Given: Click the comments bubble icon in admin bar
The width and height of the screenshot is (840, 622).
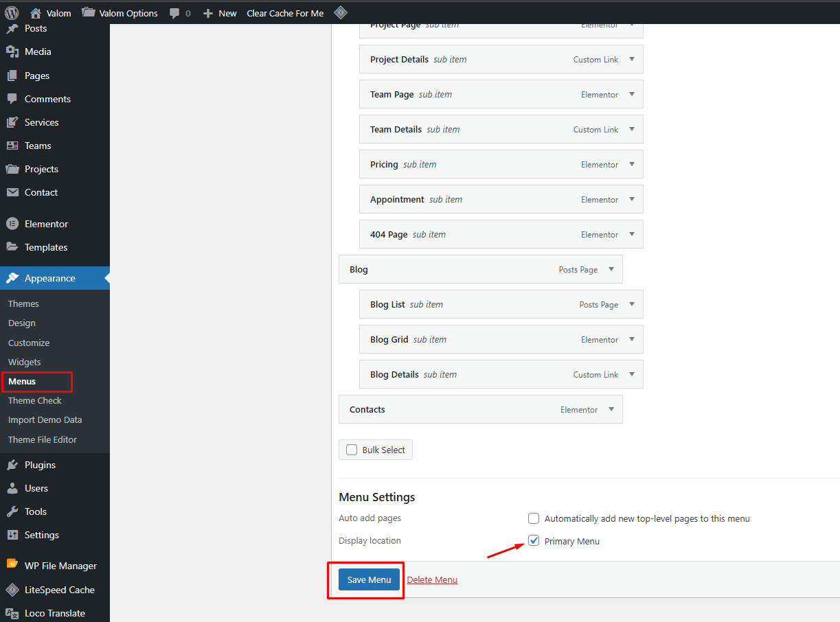Looking at the screenshot, I should pos(174,13).
